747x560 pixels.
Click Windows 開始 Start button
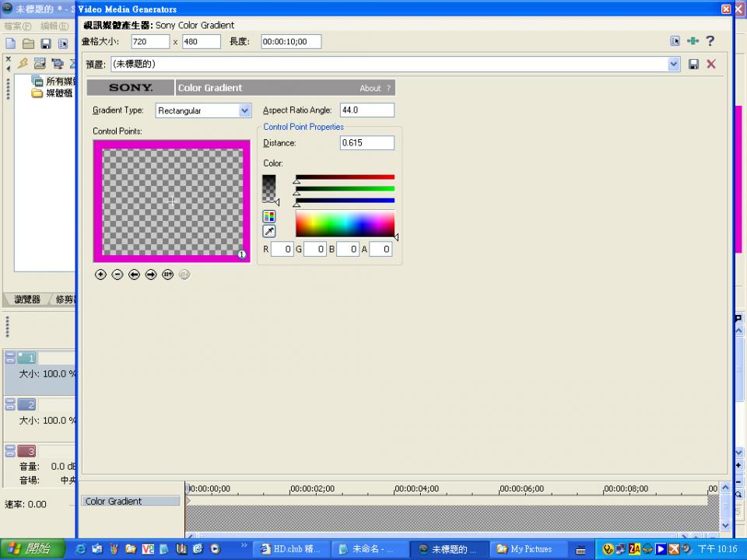(x=32, y=549)
